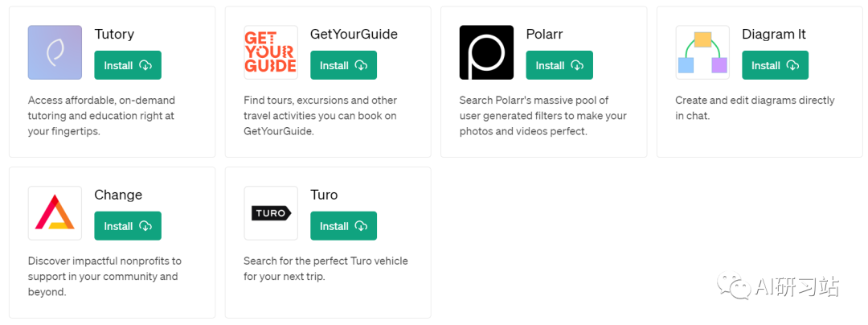Click the Change nonprofits description text
The image size is (868, 325).
coord(104,276)
